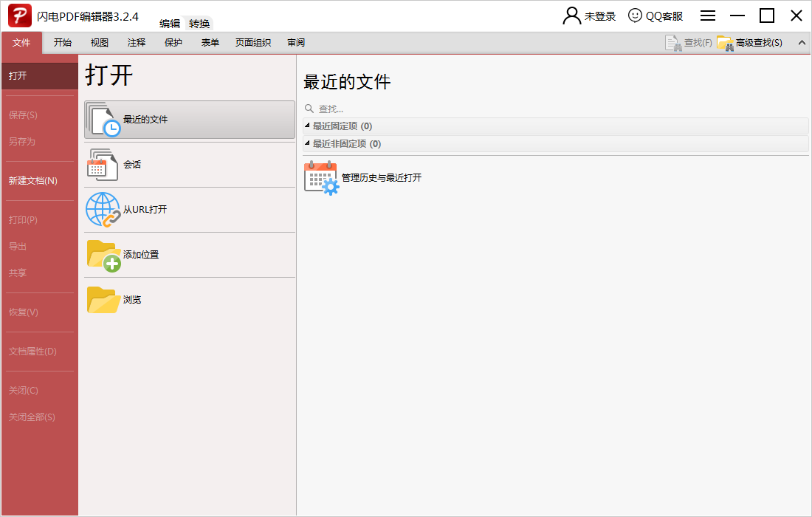Click 新建文档(N) in the sidebar
Image resolution: width=812 pixels, height=517 pixels.
click(x=35, y=180)
